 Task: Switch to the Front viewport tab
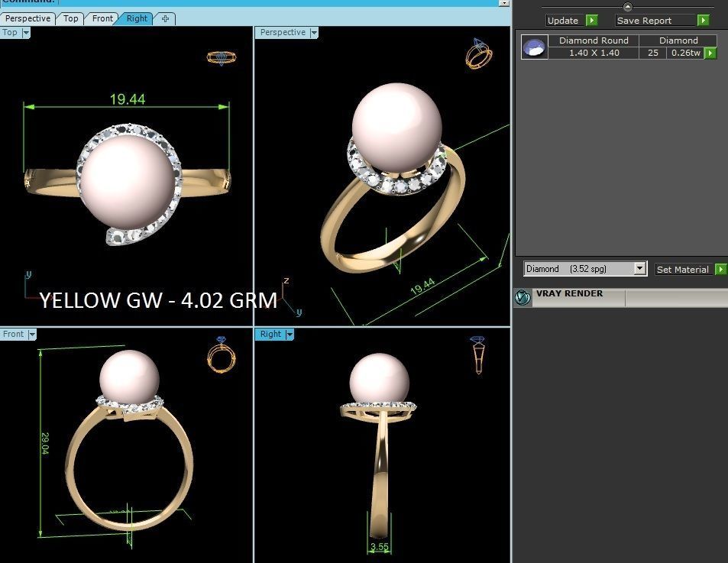102,18
